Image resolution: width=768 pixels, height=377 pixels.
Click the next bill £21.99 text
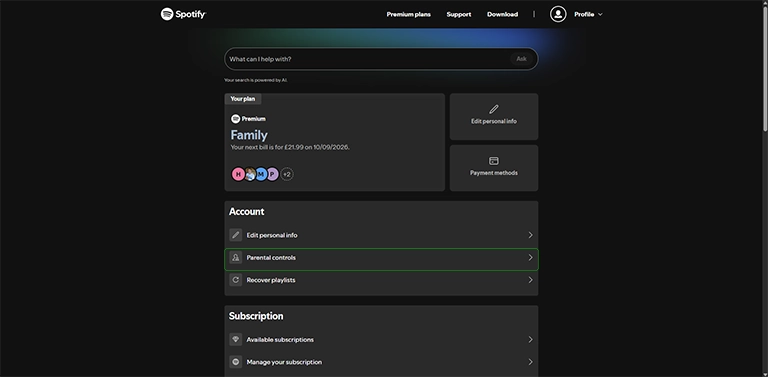tap(290, 147)
